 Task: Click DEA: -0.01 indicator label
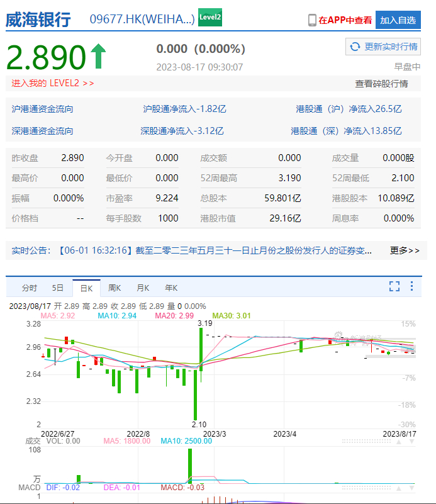click(122, 488)
